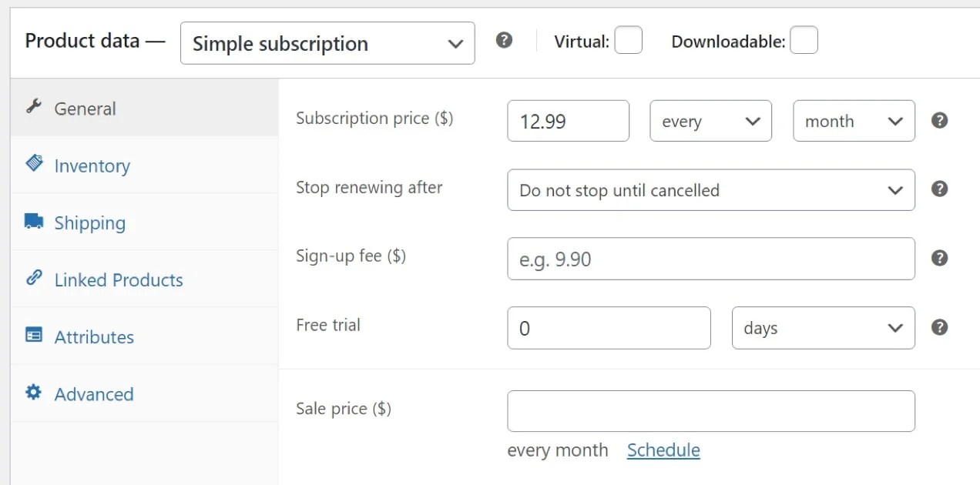Screen dimensions: 980x485
Task: Click the help icon next to Sign-up fee
Action: [939, 258]
